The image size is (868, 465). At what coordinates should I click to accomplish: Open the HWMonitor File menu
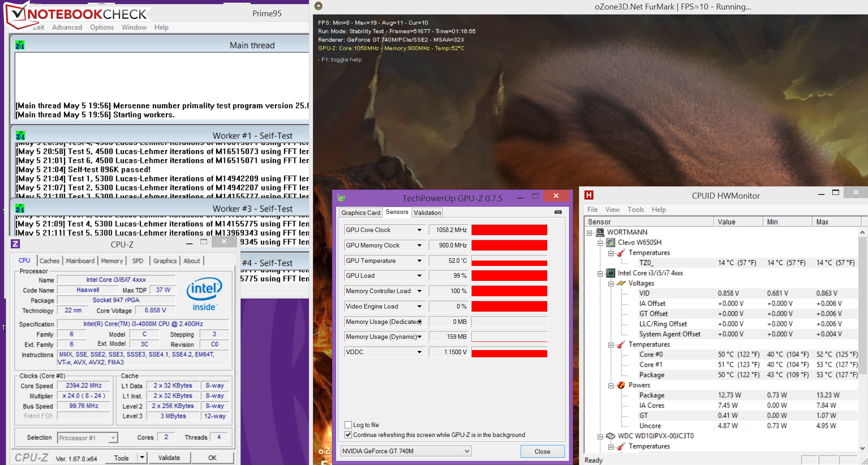point(593,209)
